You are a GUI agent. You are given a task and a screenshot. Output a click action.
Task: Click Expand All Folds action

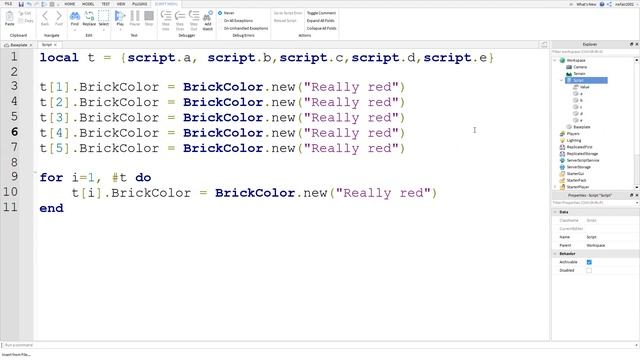click(320, 20)
